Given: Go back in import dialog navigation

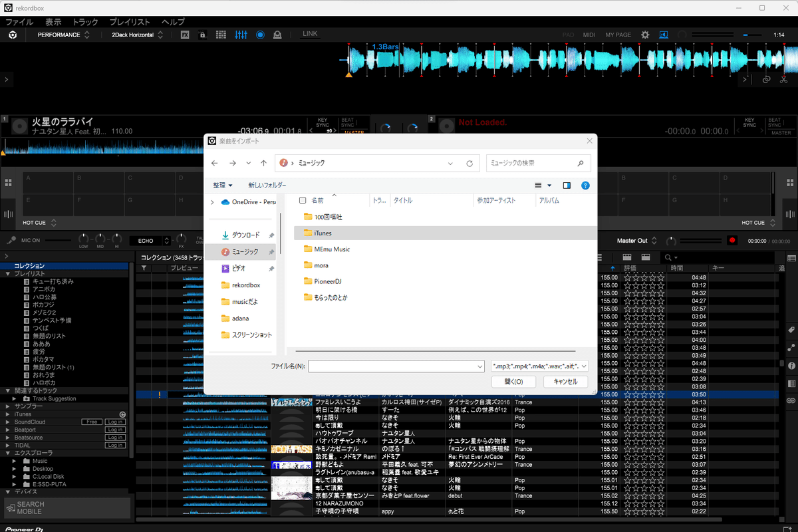Looking at the screenshot, I should [214, 163].
